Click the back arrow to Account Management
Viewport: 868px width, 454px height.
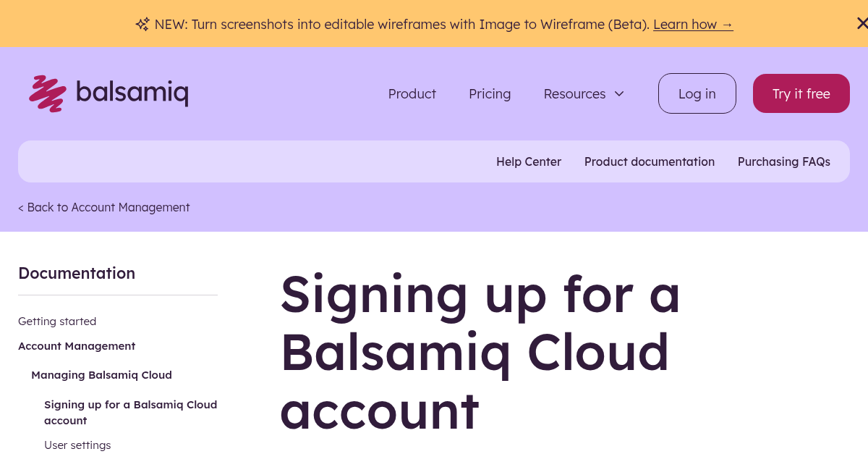point(22,207)
